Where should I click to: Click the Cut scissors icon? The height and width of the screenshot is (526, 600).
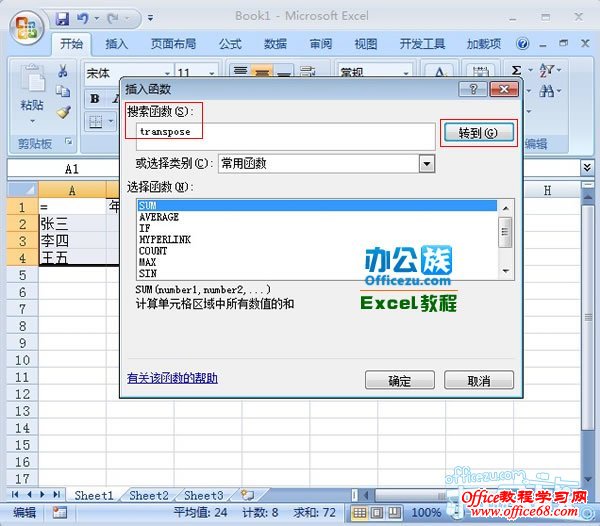point(63,72)
